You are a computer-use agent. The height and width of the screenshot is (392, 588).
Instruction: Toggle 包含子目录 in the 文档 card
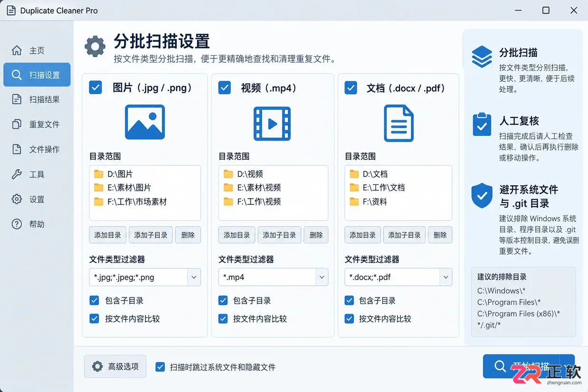350,300
